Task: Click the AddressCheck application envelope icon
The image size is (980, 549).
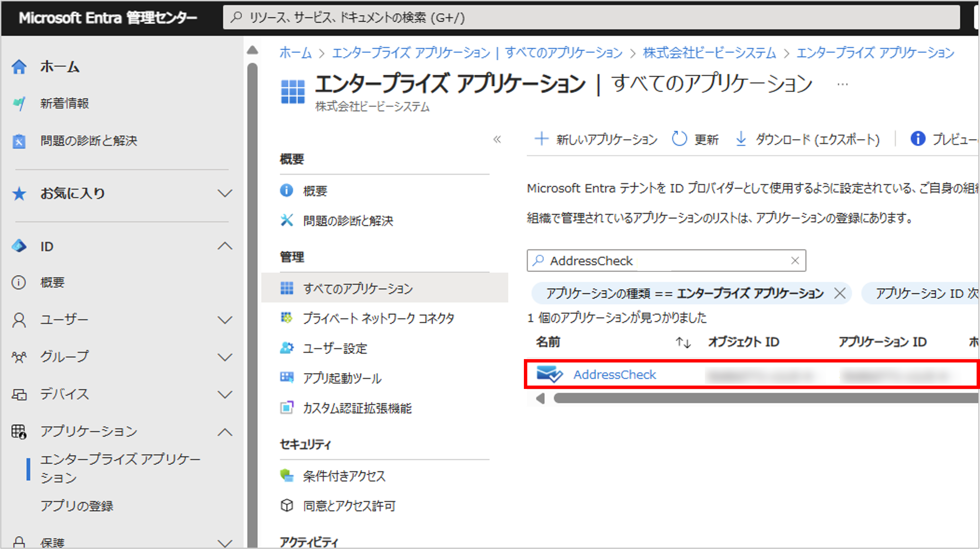Action: tap(549, 374)
